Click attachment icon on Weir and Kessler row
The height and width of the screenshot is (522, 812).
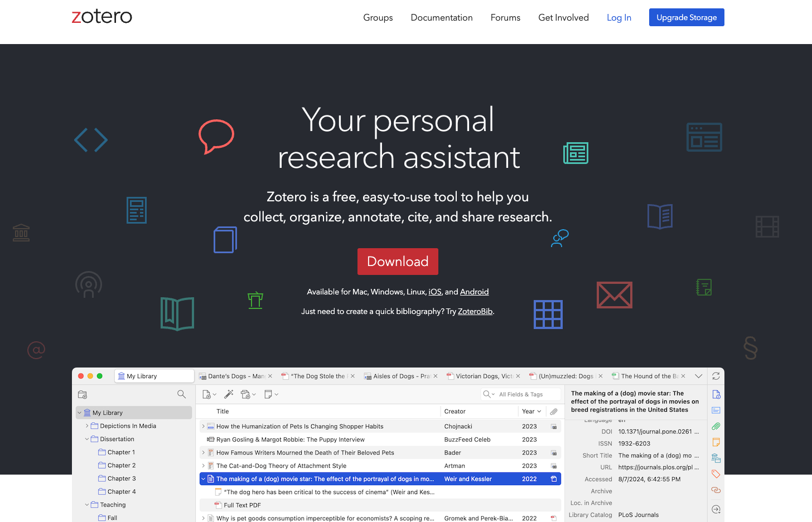(554, 479)
